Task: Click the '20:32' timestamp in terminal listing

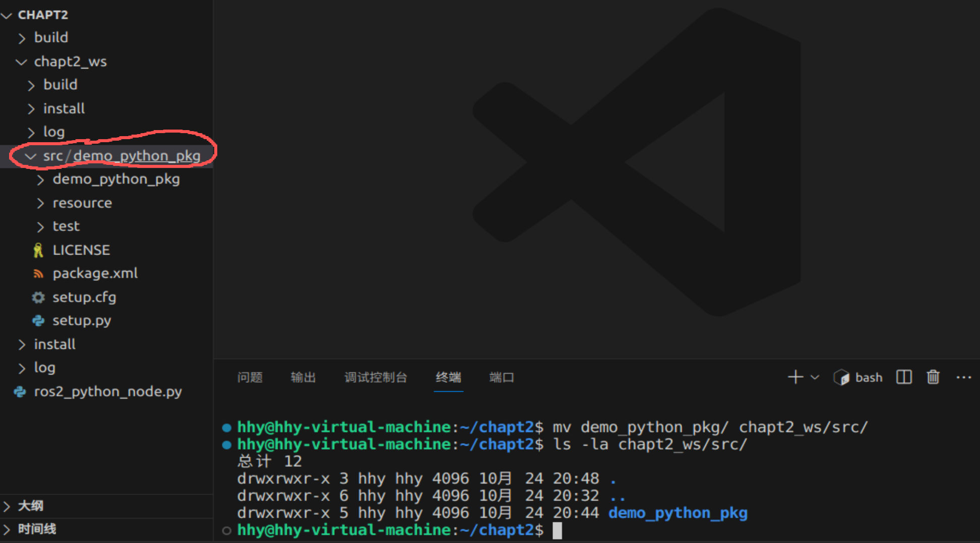Action: pyautogui.click(x=576, y=496)
